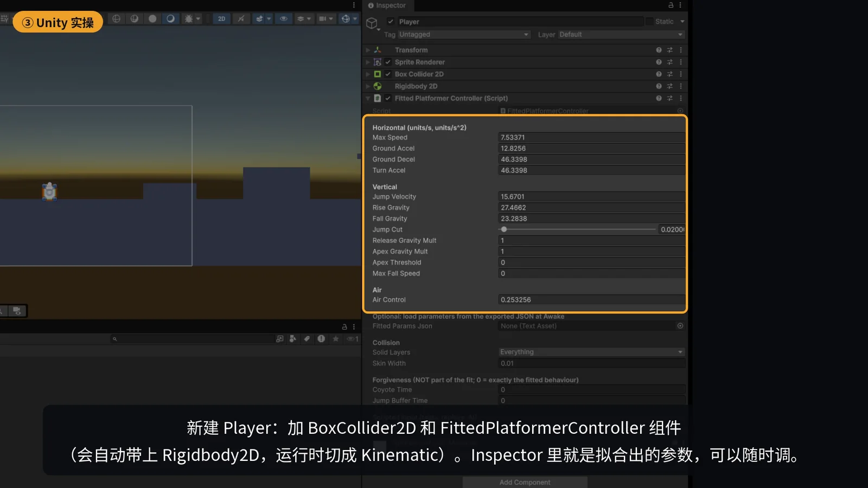This screenshot has width=868, height=488.
Task: Expand the Rigidbody 2D component
Action: [368, 86]
